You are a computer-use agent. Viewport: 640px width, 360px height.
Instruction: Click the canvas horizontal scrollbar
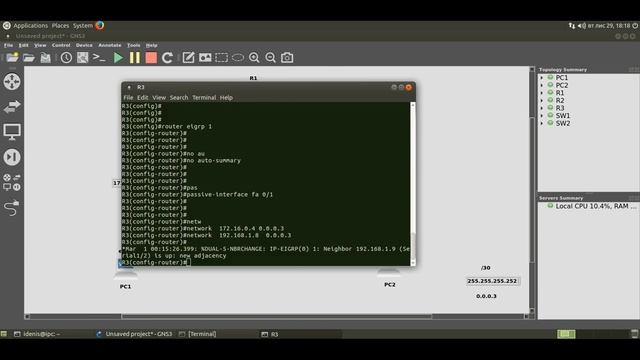[276, 316]
